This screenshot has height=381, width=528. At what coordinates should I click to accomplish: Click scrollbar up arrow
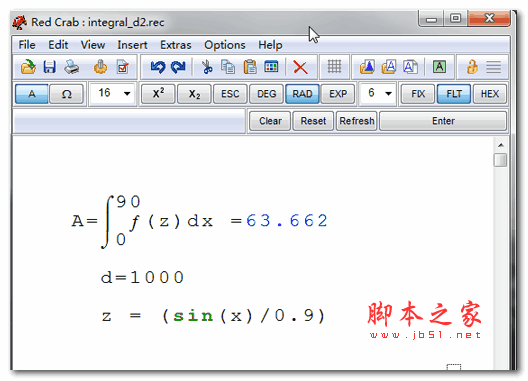501,145
